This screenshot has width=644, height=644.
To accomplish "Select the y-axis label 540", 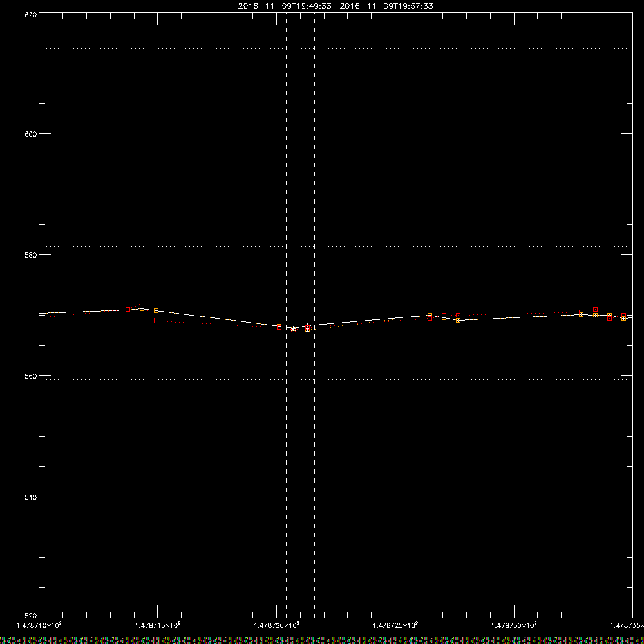I will 31,497.
